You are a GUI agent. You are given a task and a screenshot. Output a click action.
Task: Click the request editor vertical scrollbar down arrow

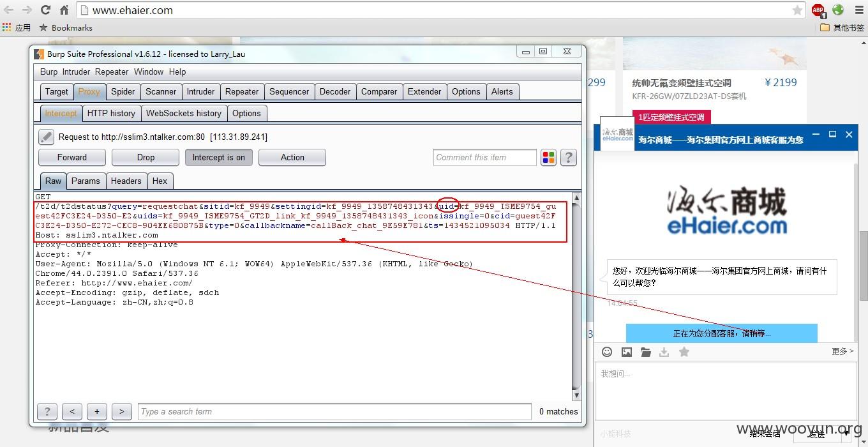click(576, 396)
